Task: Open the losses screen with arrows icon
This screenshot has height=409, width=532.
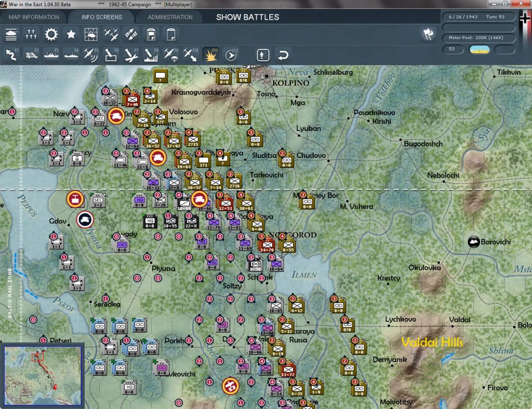Action: point(31,35)
